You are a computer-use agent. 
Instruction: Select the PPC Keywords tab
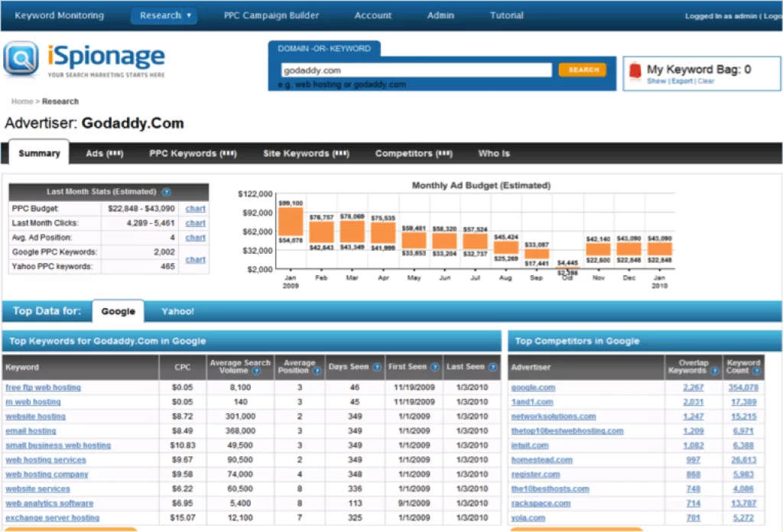(193, 153)
